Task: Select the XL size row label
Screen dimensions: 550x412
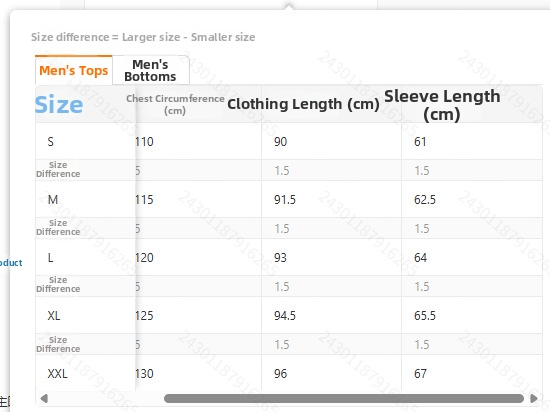Action: point(54,316)
